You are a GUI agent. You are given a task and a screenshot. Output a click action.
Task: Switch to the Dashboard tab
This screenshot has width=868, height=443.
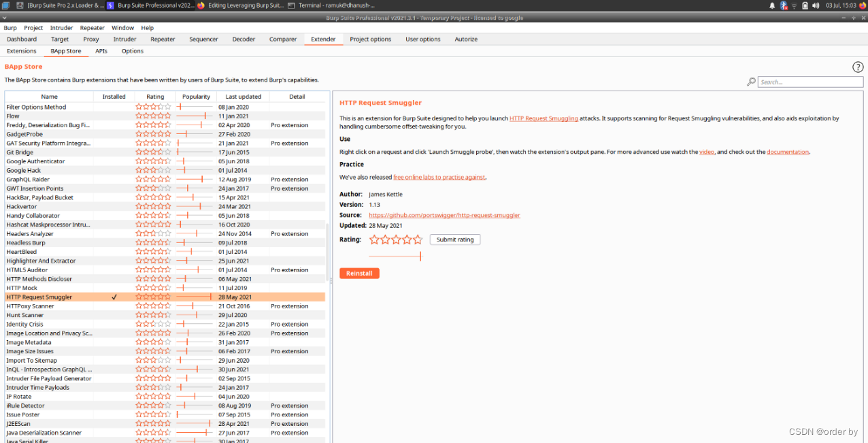click(22, 39)
